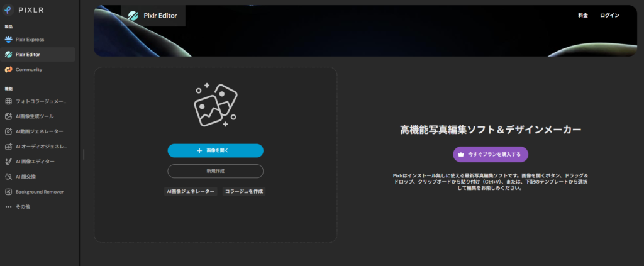
Task: Click the Background Remover icon
Action: (8, 192)
